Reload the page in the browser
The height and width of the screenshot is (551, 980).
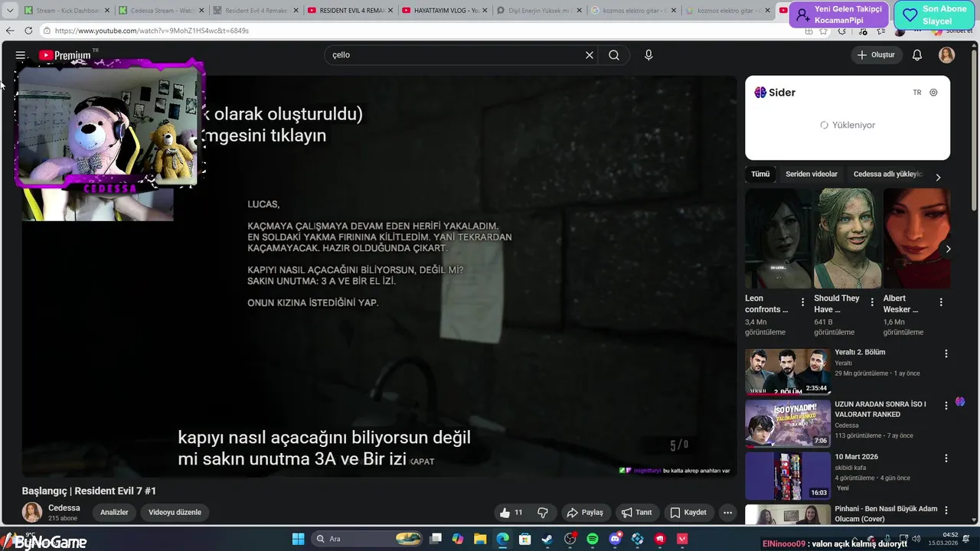point(28,31)
